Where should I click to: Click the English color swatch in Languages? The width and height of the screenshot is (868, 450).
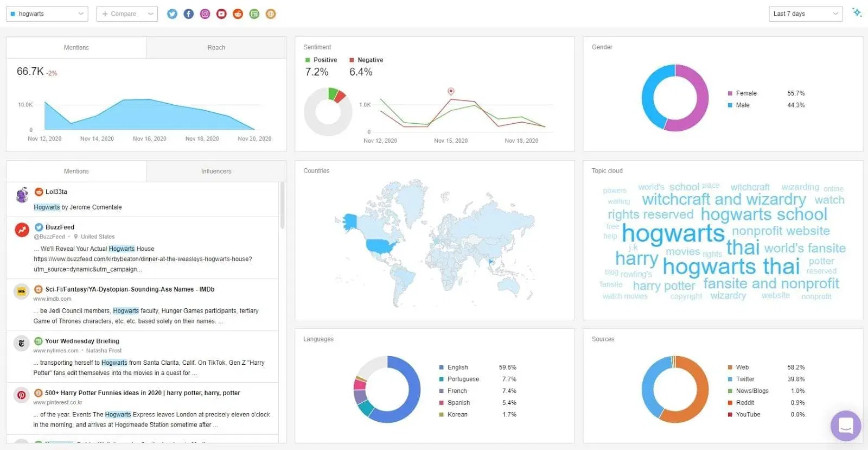[442, 367]
